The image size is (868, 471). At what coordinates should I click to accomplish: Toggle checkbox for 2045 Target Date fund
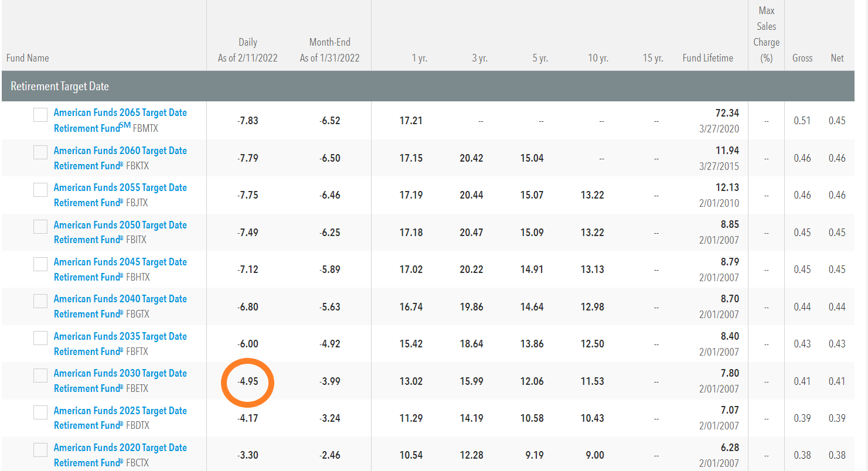tap(40, 264)
